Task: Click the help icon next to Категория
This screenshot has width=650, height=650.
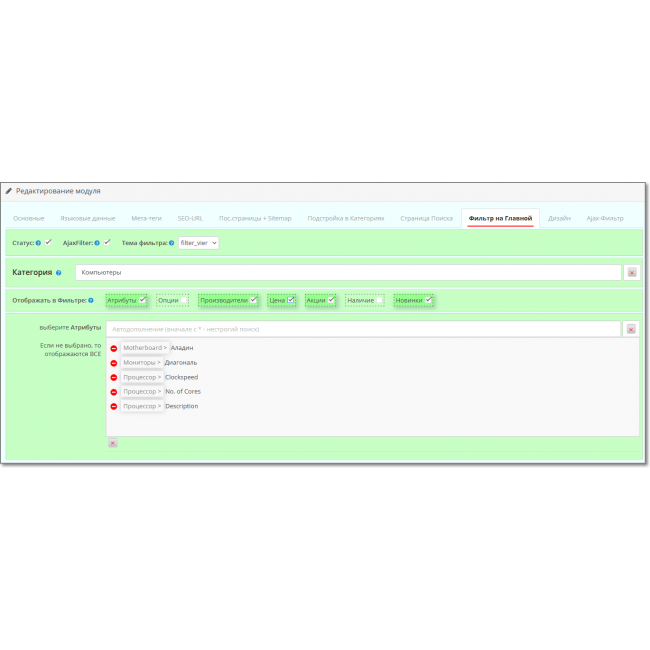Action: (x=59, y=272)
